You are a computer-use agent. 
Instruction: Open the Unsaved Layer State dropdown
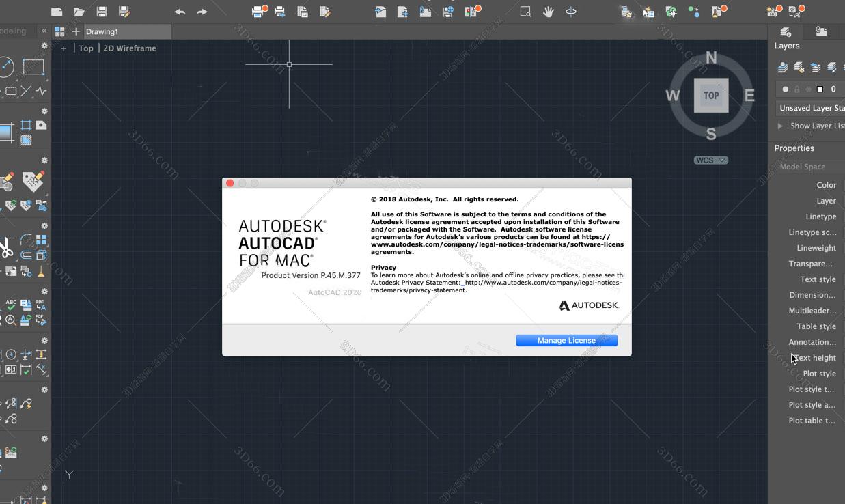tap(810, 108)
